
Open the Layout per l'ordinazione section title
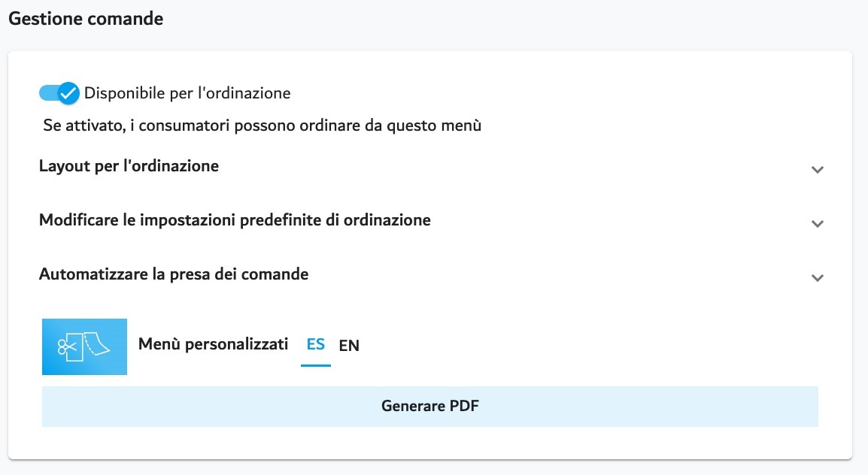coord(129,166)
